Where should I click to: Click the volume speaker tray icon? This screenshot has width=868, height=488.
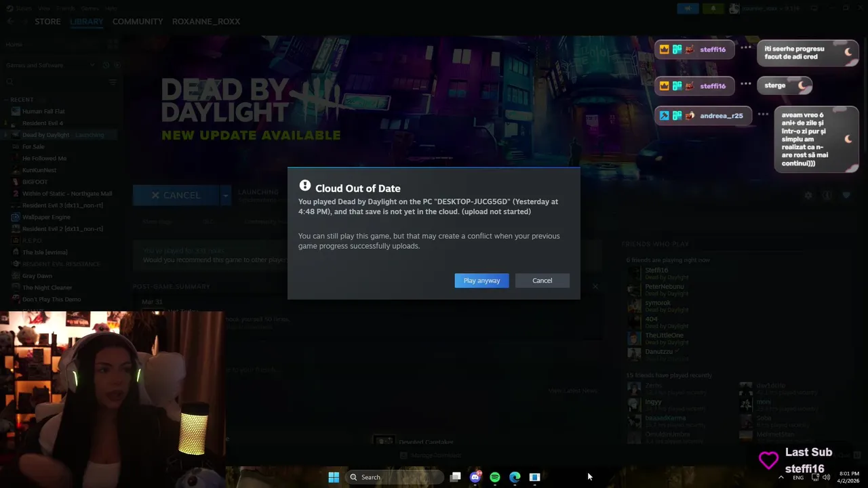826,477
